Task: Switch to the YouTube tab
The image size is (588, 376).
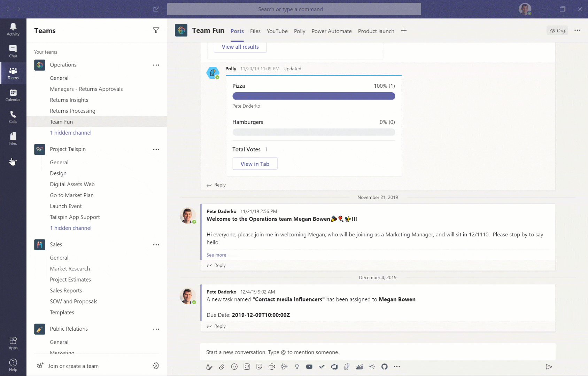Action: coord(277,31)
